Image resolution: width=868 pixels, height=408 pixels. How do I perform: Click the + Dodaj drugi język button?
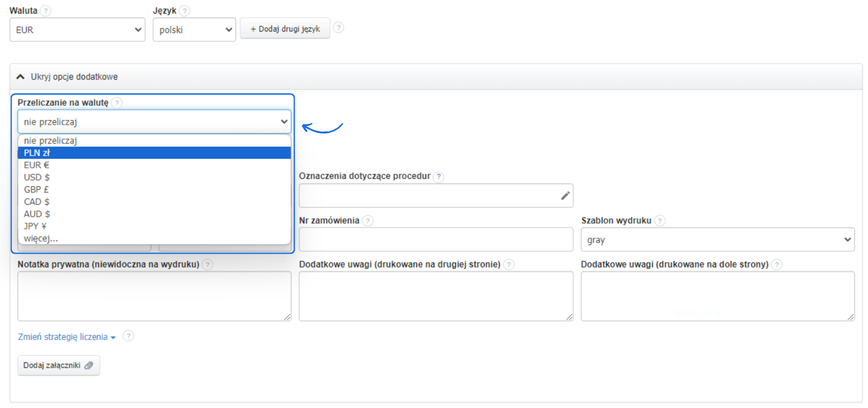(x=285, y=29)
